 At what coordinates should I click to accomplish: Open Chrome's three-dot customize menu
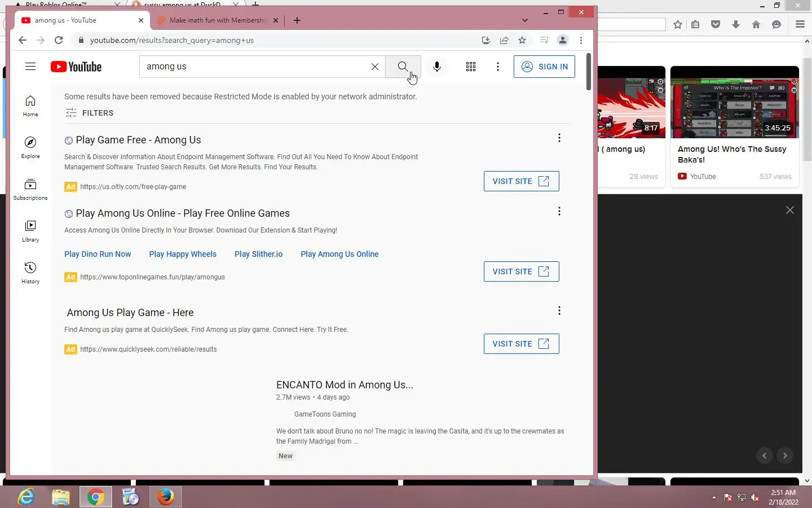(581, 40)
